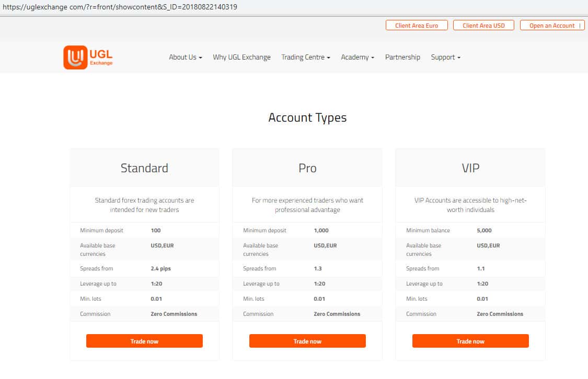Click Pro Min. lots value 0.01
The image size is (588, 379).
pos(319,299)
